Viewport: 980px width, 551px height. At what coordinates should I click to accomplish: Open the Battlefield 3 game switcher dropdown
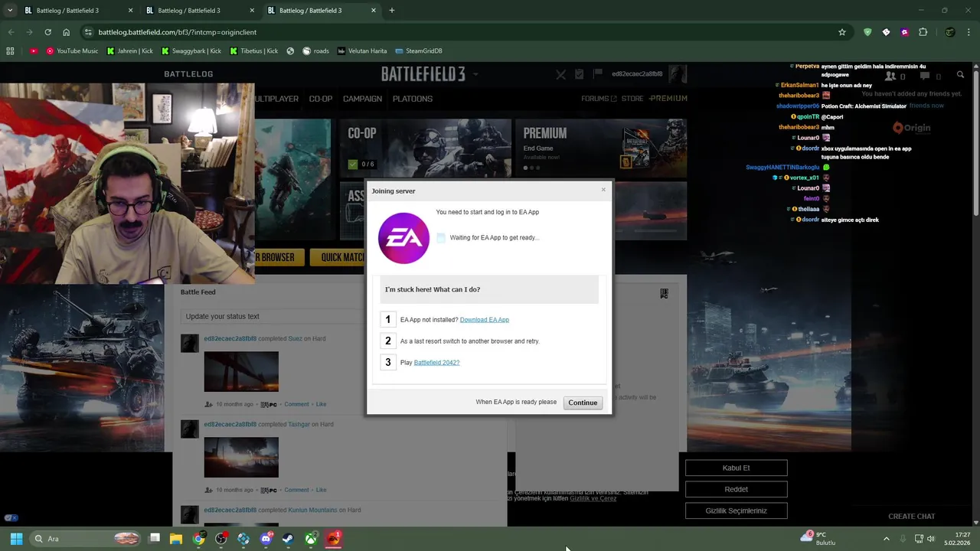[x=475, y=74]
